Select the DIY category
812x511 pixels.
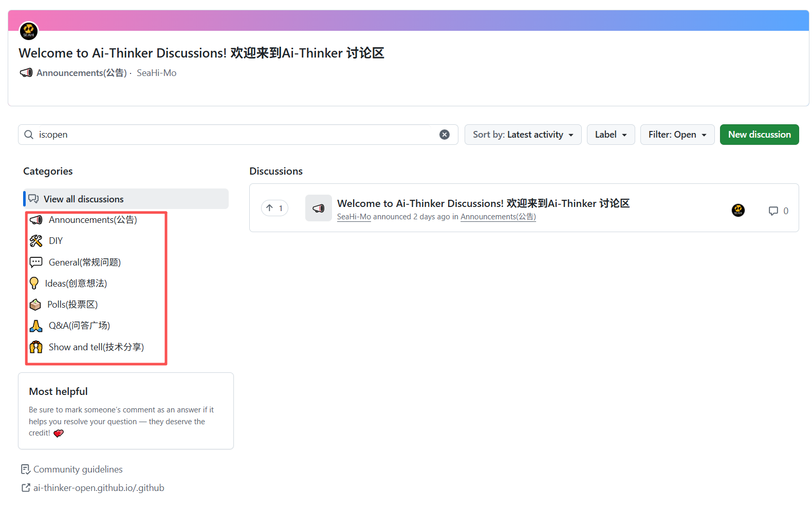pyautogui.click(x=56, y=241)
